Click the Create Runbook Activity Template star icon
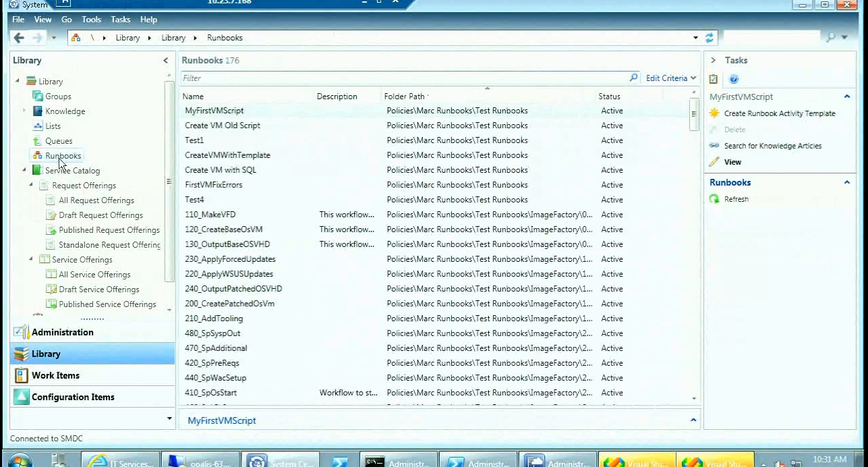This screenshot has height=467, width=868. pos(715,113)
